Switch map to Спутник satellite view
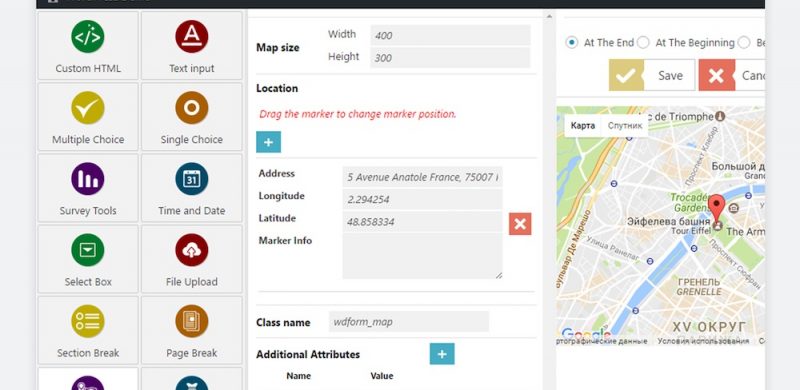 pos(624,126)
